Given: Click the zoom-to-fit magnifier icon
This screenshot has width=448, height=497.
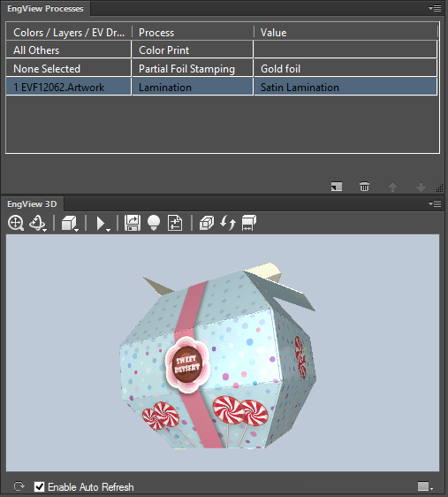Looking at the screenshot, I should pyautogui.click(x=16, y=223).
